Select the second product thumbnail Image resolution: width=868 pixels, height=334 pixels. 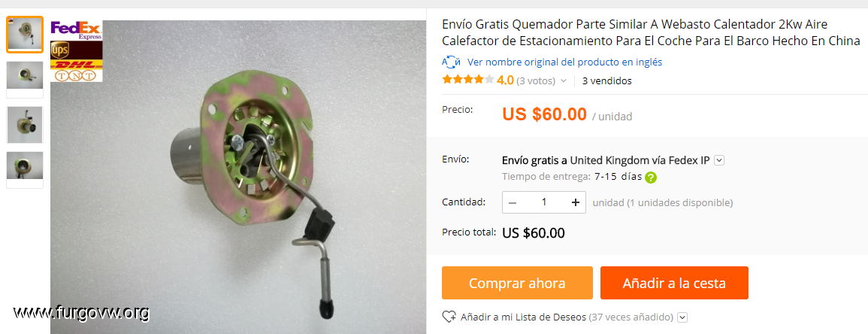(25, 79)
